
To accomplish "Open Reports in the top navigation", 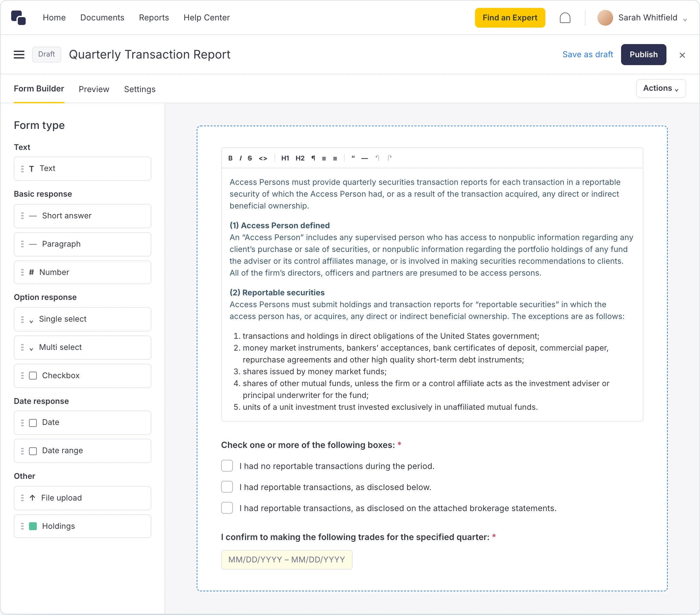I will pos(154,18).
